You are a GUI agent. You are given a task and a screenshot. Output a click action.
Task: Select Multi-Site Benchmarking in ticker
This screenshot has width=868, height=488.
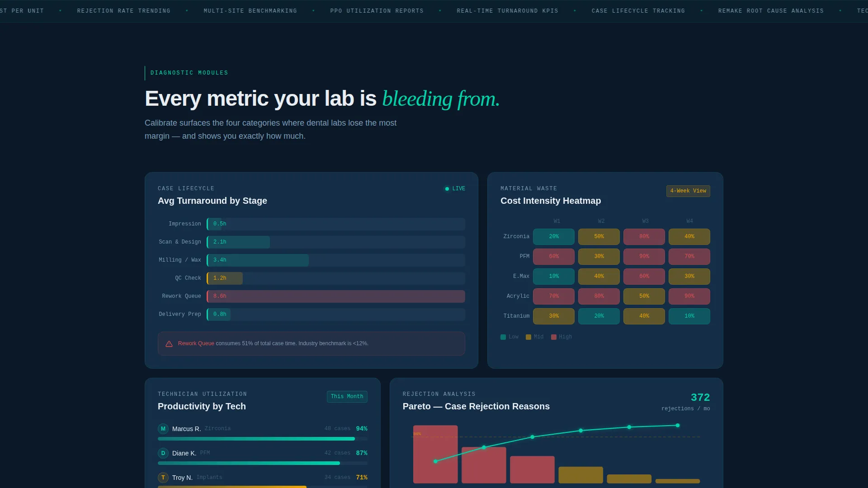(x=250, y=11)
